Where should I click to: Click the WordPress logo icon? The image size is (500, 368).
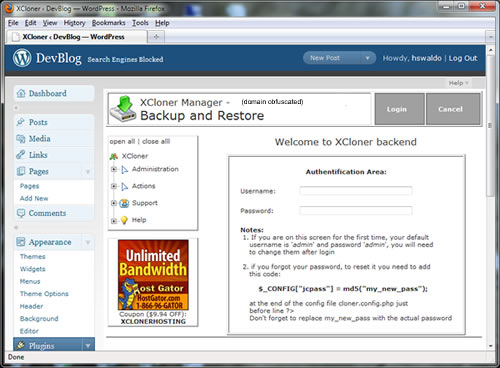tap(22, 58)
